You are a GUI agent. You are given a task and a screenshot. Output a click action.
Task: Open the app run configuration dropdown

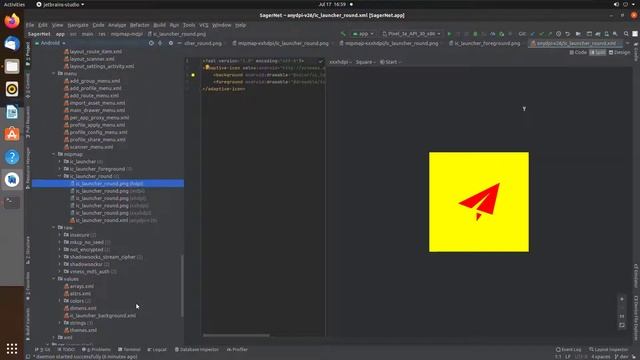[x=363, y=34]
